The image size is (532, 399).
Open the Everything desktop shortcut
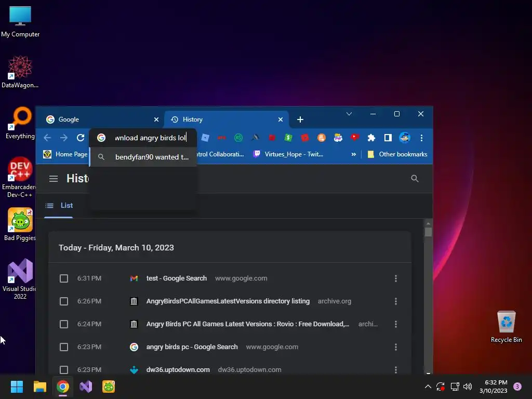pos(20,123)
